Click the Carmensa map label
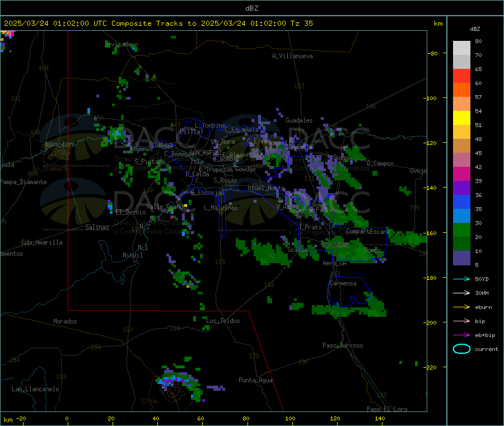The image size is (504, 426). pyautogui.click(x=343, y=283)
